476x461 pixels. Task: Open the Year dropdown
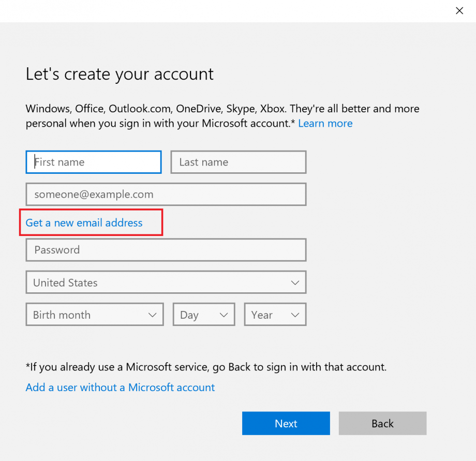click(275, 314)
